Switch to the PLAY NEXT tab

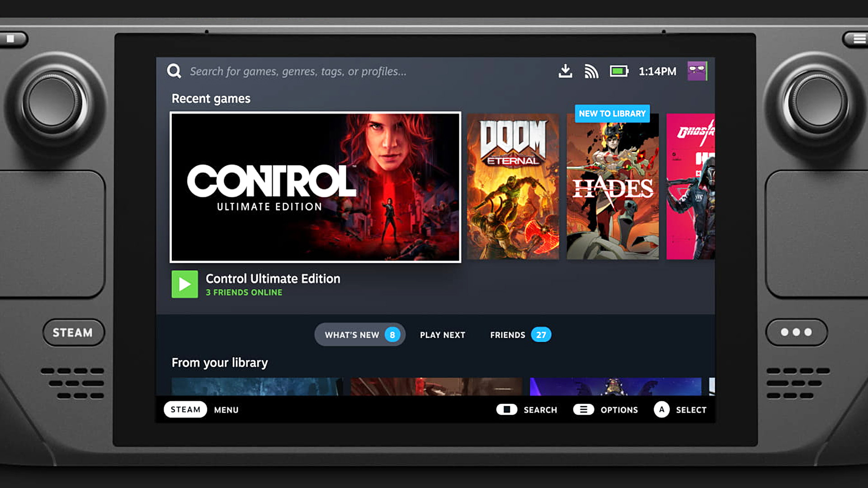(443, 335)
